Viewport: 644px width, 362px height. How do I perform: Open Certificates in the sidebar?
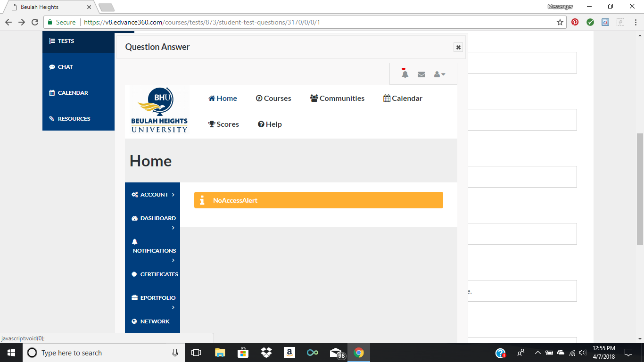coord(155,274)
